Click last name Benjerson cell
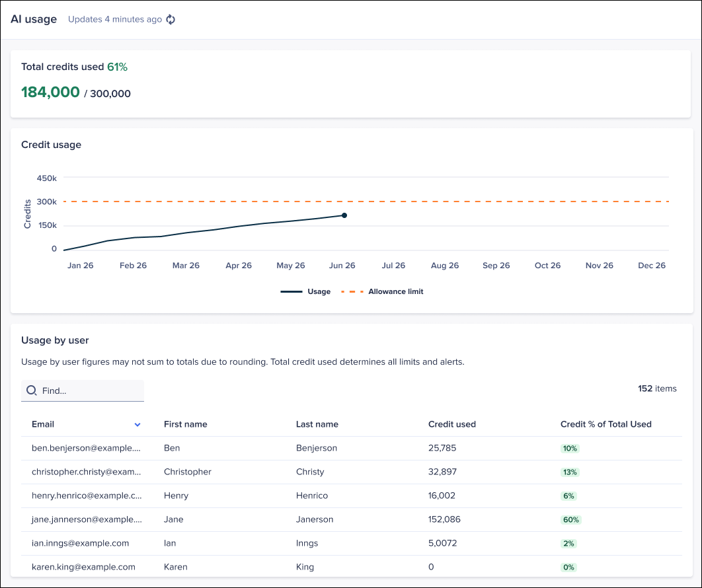Viewport: 702px width, 588px height. [x=317, y=448]
